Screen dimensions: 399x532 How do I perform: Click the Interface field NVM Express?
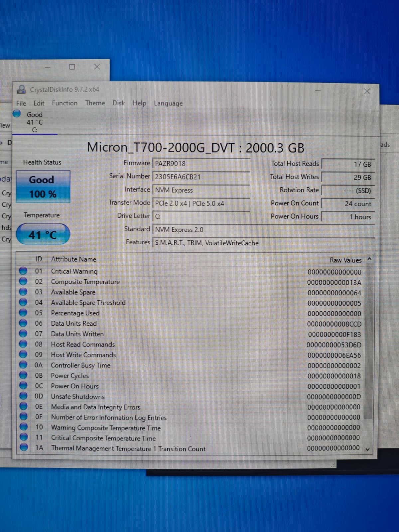[201, 190]
